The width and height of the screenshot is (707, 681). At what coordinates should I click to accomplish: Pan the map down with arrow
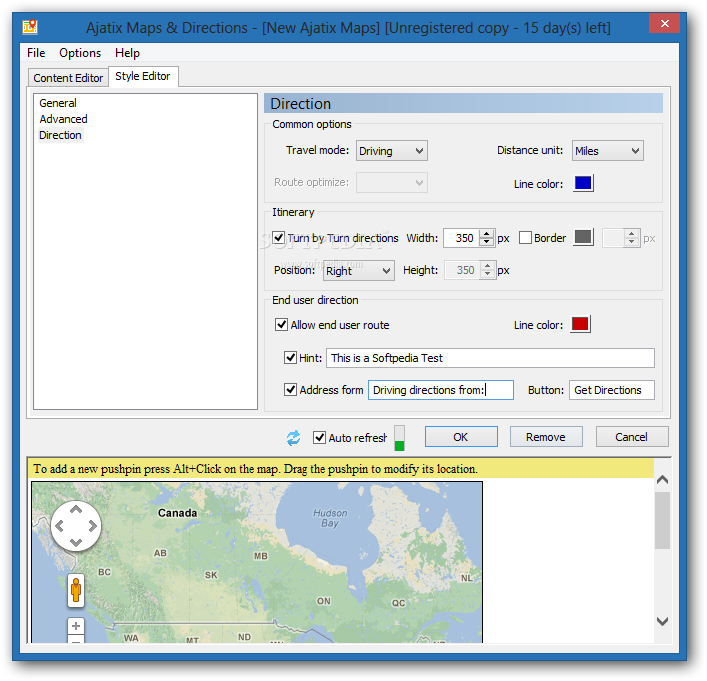(x=76, y=542)
